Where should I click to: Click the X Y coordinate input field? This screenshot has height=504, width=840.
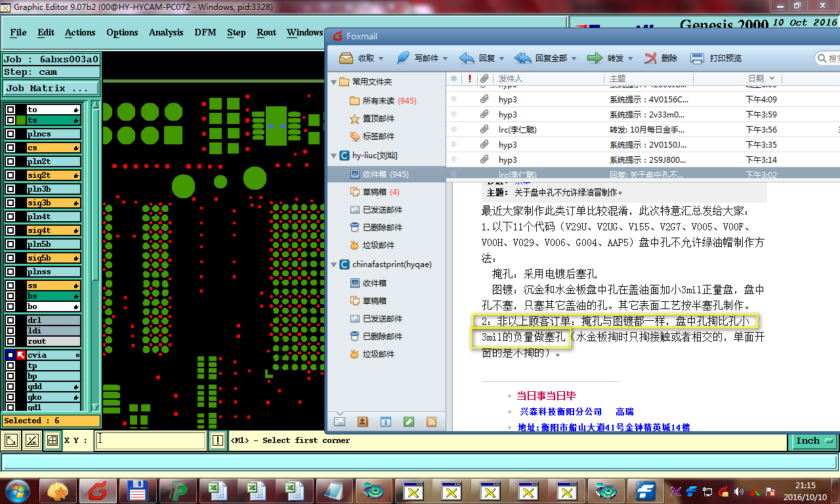coord(151,441)
